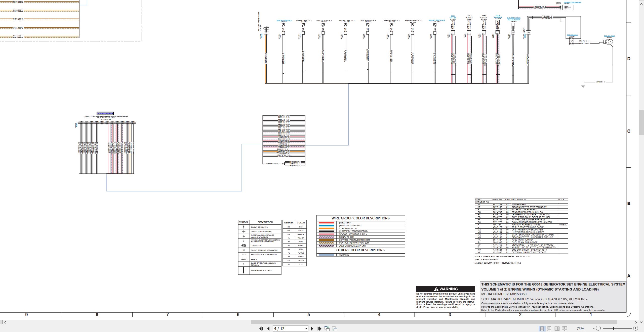Click the SPLICE symbol description
Screen dimensions: 644x332
254,259
